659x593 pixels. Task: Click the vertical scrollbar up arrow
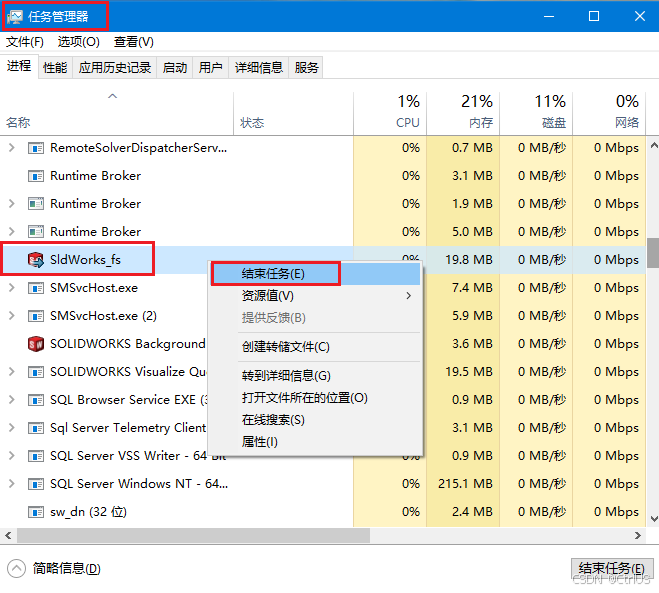coord(654,146)
